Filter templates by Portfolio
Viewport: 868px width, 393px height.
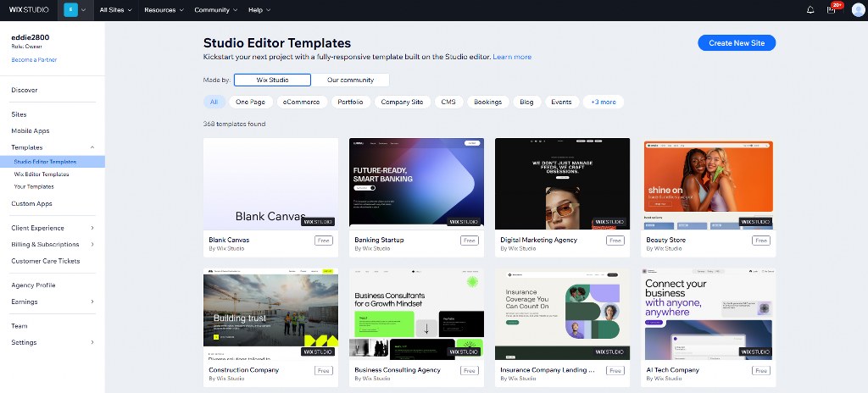coord(350,102)
